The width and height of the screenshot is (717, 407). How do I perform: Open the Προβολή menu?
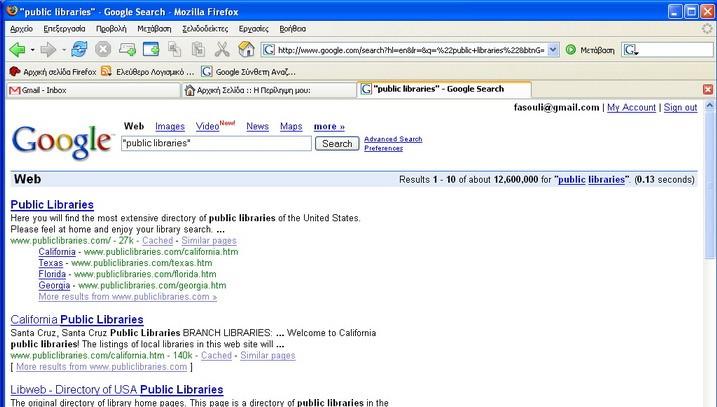[111, 29]
